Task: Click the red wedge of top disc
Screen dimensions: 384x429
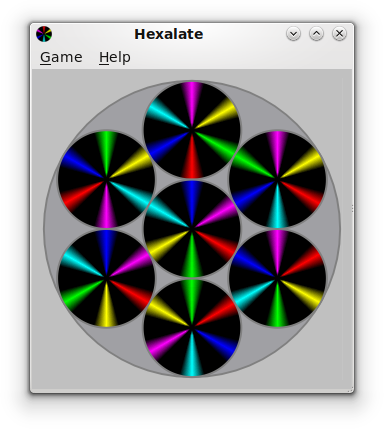Action: 192,158
